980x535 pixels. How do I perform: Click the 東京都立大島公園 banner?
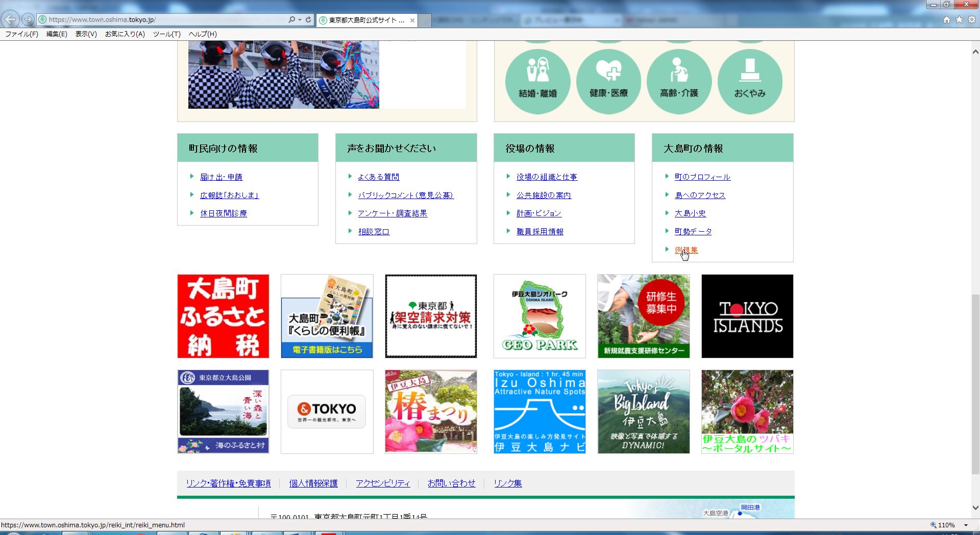(223, 411)
